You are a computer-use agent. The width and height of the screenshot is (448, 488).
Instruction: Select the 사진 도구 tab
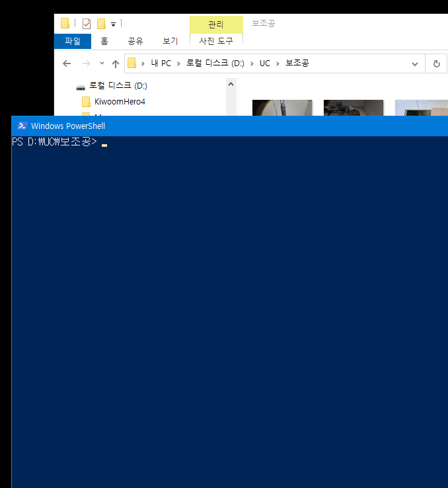pos(216,41)
